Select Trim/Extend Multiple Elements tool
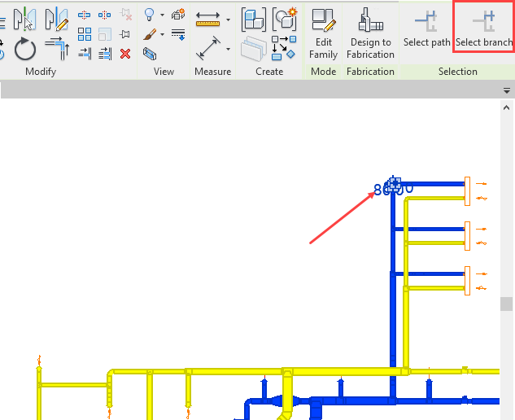 tap(105, 54)
